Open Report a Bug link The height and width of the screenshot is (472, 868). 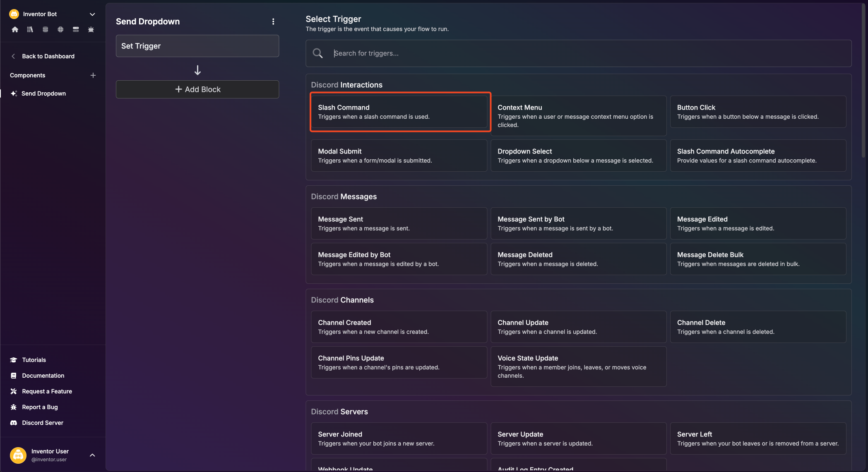[x=40, y=407]
